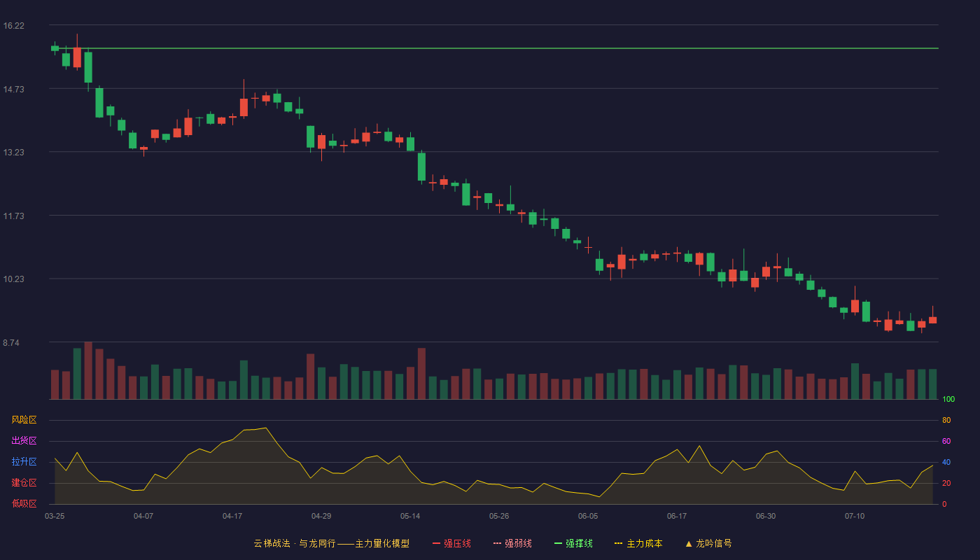Image resolution: width=980 pixels, height=560 pixels.
Task: Click the 13.23 price axis label
Action: pos(13,153)
